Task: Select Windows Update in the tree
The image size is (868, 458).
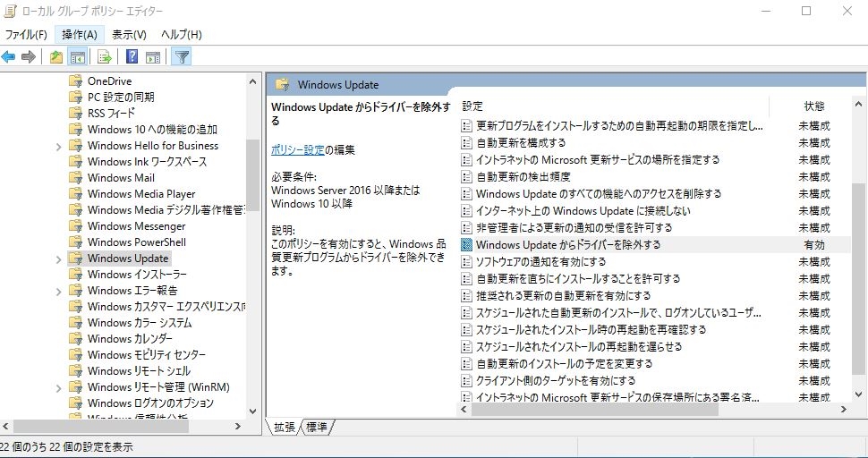Action: coord(128,259)
